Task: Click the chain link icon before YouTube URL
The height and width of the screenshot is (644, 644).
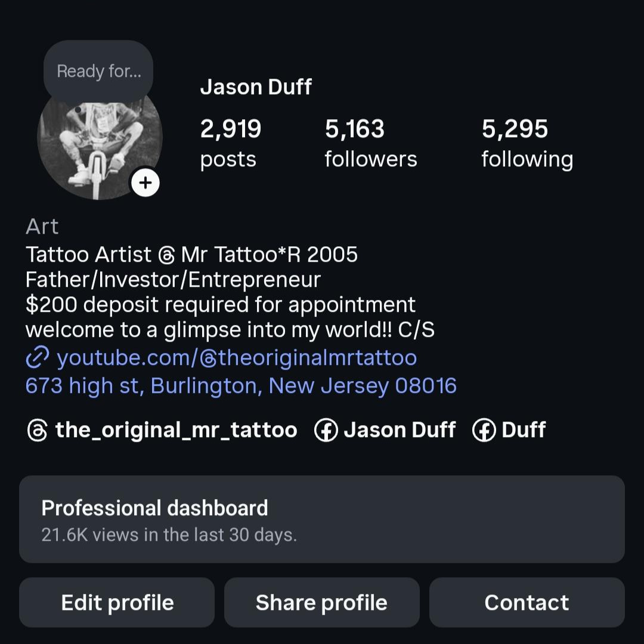Action: (37, 358)
